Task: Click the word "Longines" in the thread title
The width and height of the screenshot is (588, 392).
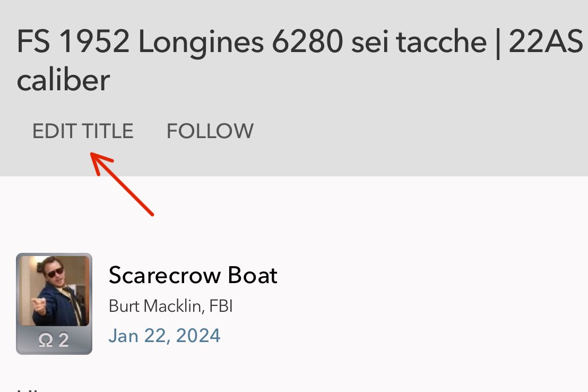Action: [201, 42]
